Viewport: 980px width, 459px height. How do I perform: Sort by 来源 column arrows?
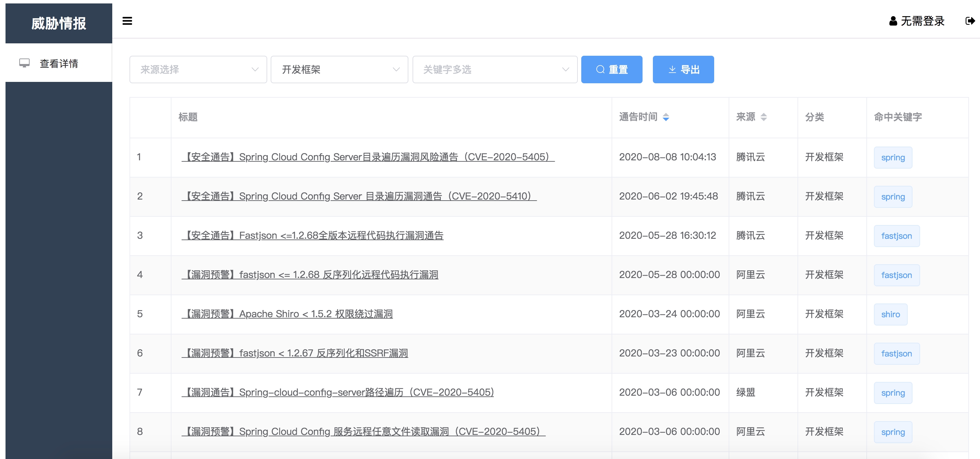pyautogui.click(x=763, y=117)
